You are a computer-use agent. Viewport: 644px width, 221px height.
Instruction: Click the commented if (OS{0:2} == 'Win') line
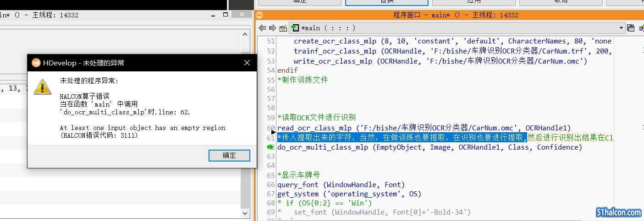pyautogui.click(x=325, y=203)
